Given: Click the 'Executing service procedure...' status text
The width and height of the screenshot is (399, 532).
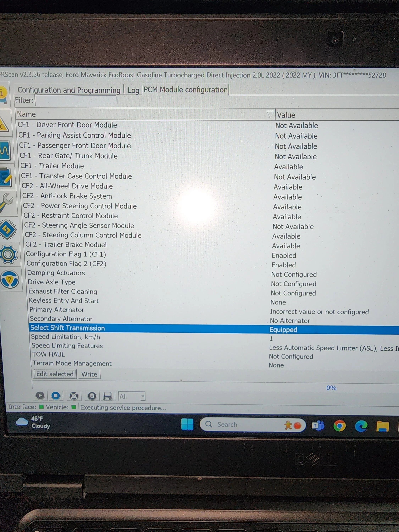Looking at the screenshot, I should 123,408.
